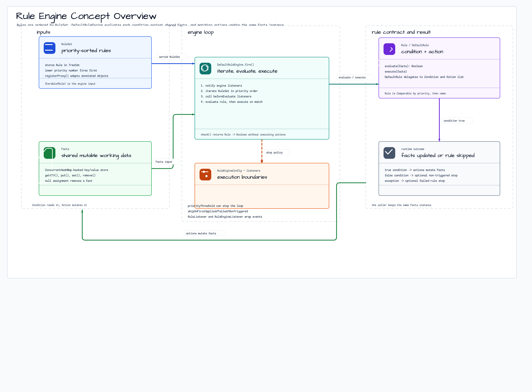Click the purple chevron Rule icon

[x=389, y=49]
